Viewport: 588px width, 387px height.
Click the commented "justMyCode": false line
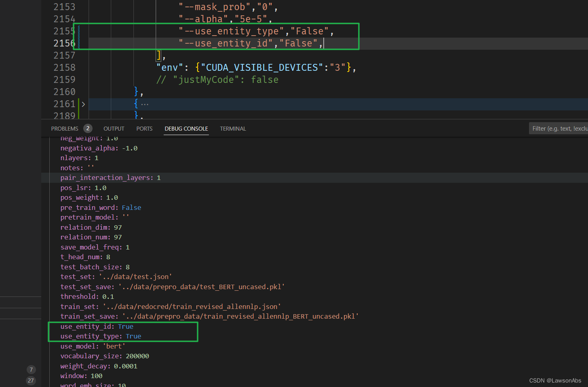tap(217, 80)
